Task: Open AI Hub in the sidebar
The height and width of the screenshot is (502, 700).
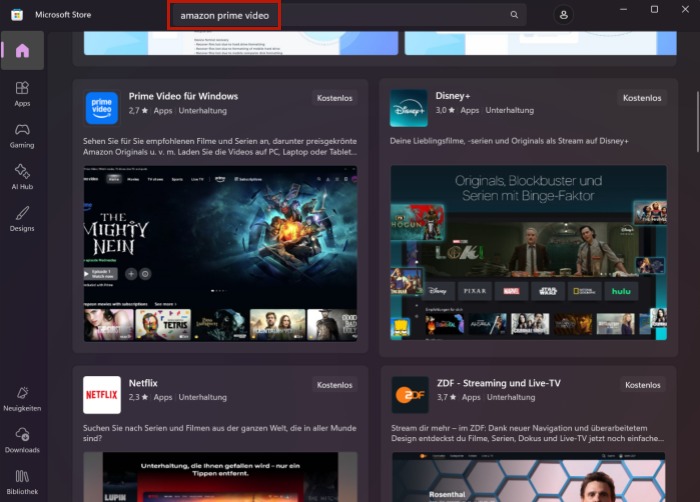Action: point(22,177)
